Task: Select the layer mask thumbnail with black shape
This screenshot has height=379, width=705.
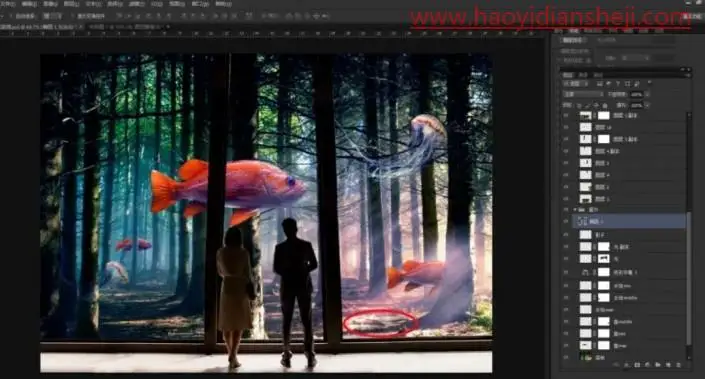Action: pos(603,259)
